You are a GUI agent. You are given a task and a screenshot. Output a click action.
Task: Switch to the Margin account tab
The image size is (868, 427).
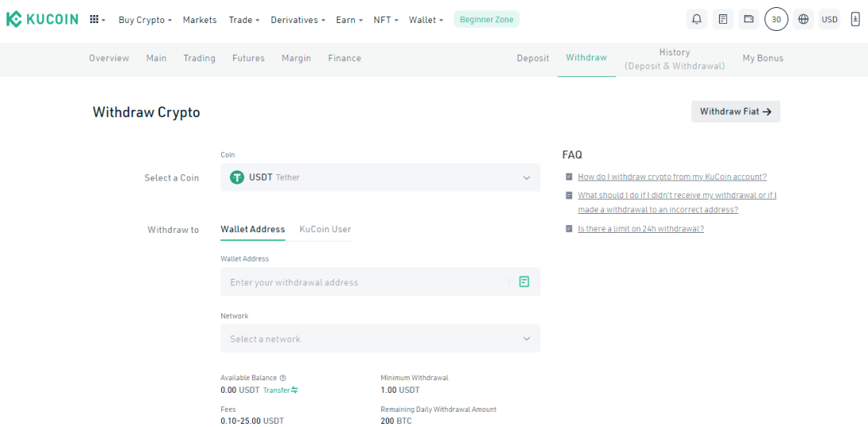[x=296, y=58]
